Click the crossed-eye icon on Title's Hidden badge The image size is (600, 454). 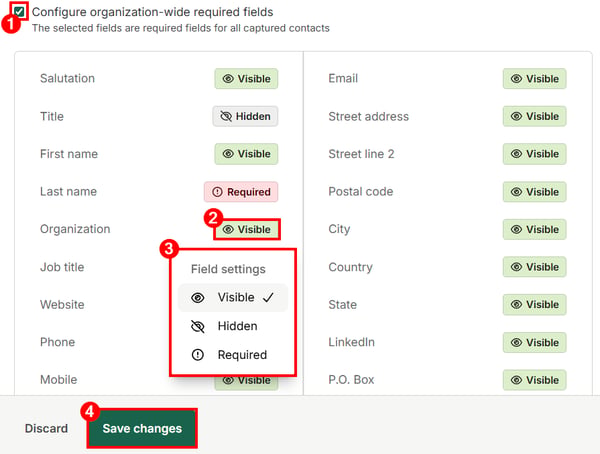point(226,116)
